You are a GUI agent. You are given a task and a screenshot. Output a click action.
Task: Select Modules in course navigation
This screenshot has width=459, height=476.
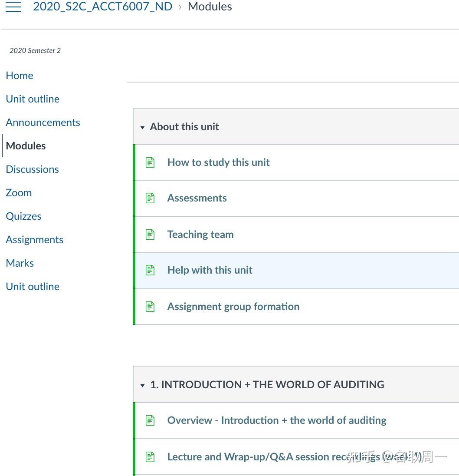point(26,146)
